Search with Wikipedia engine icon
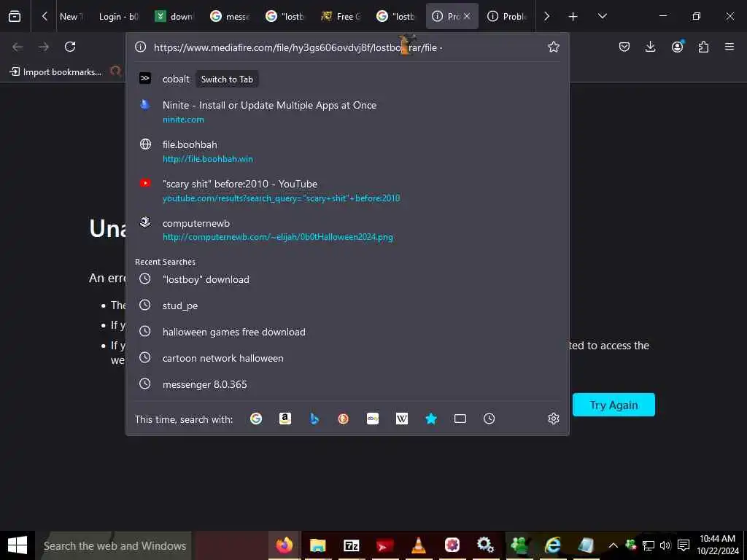This screenshot has width=747, height=560. (x=402, y=419)
